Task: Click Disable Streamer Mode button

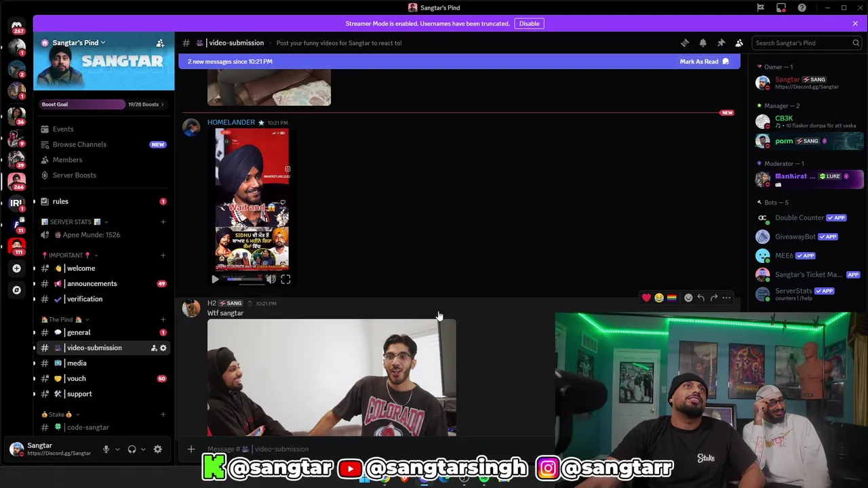Action: (529, 24)
